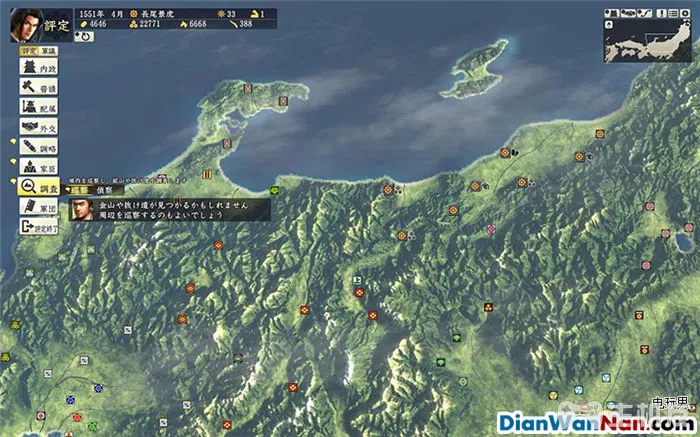Select the pink crest castle marker in the mountains

click(x=491, y=229)
